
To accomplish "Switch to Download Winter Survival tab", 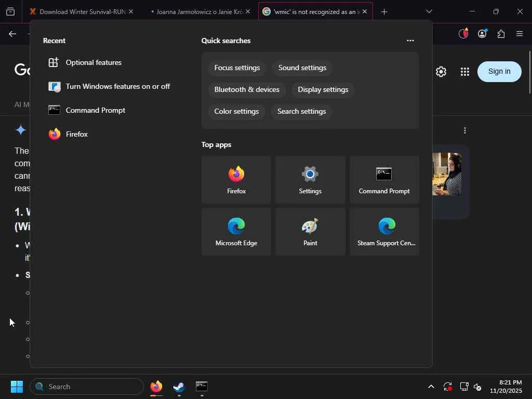I will coord(82,11).
